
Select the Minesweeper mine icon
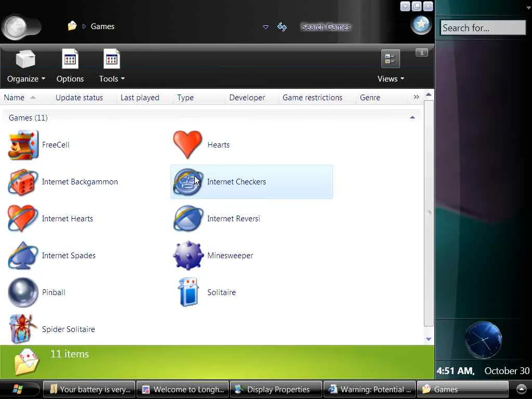click(x=188, y=256)
